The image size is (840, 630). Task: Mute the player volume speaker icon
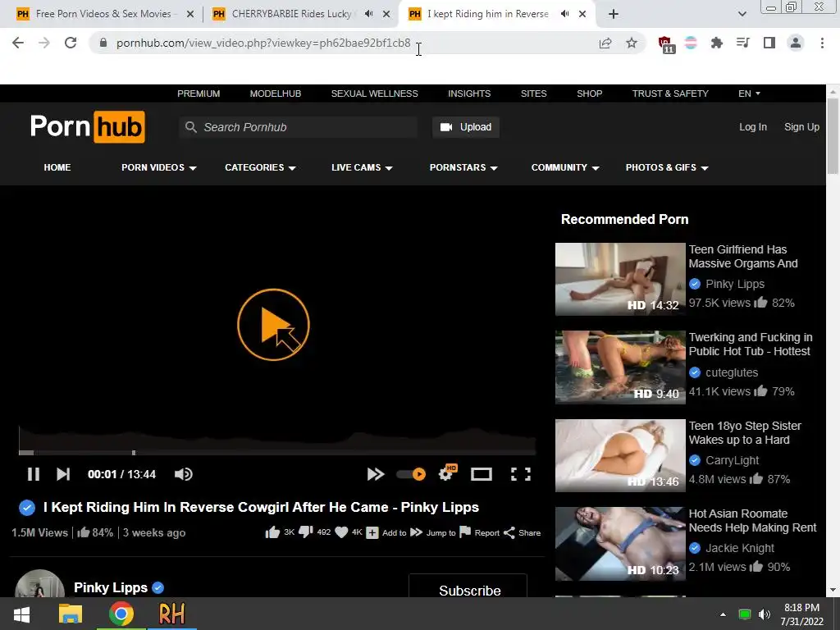(183, 474)
